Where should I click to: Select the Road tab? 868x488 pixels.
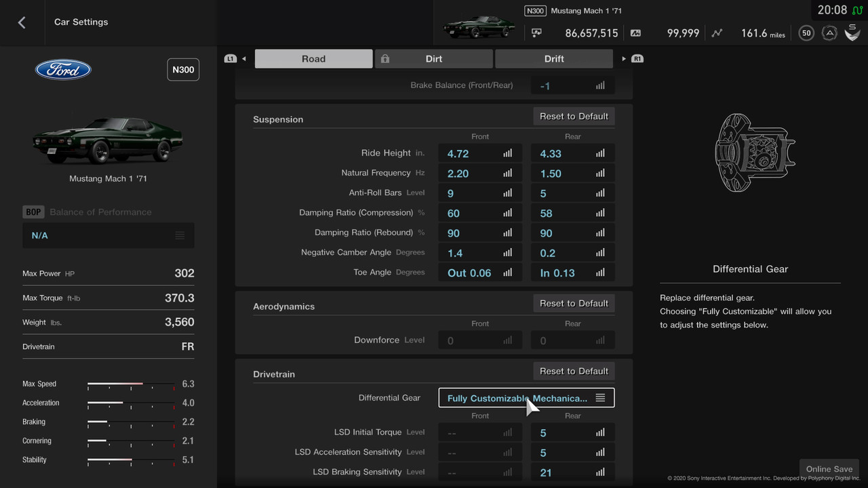coord(313,59)
